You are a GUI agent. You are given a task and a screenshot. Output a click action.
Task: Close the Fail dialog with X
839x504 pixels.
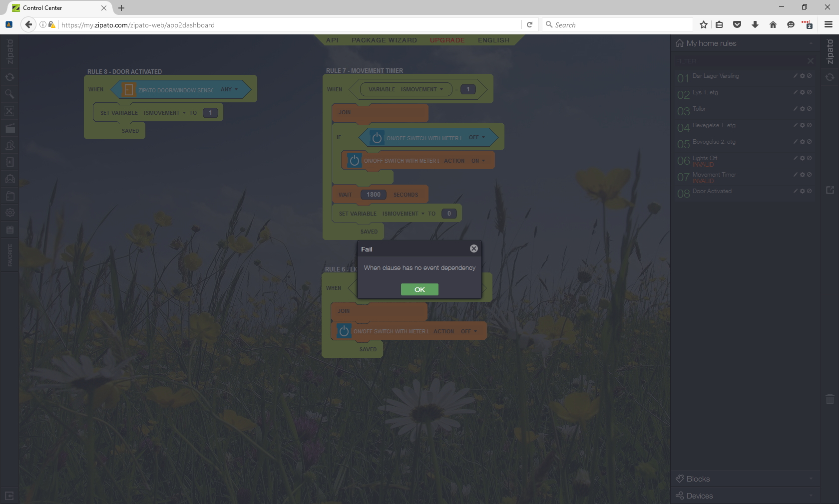[474, 249]
